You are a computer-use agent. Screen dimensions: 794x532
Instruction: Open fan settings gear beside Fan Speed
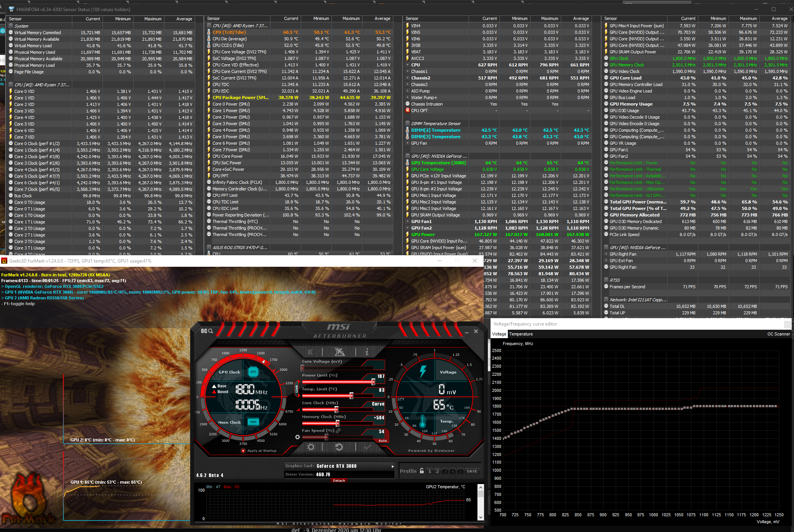(x=297, y=437)
